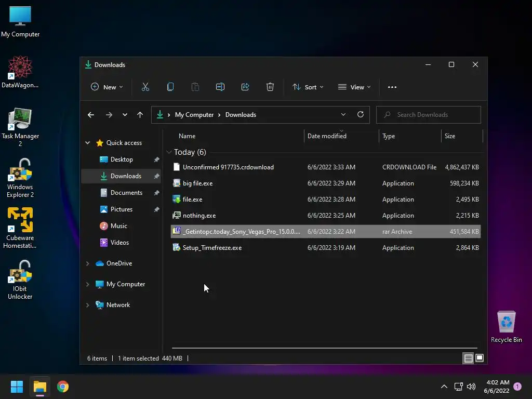
Task: Click the Delete trash icon
Action: click(270, 87)
